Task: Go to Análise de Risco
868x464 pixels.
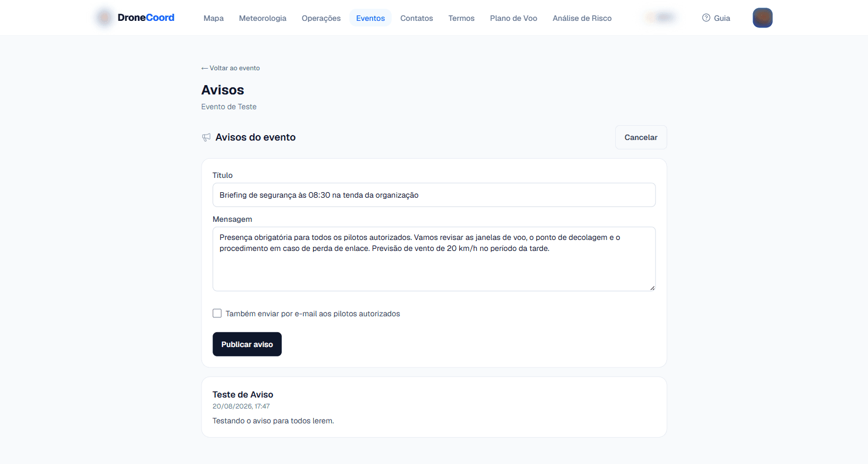Action: coord(582,18)
